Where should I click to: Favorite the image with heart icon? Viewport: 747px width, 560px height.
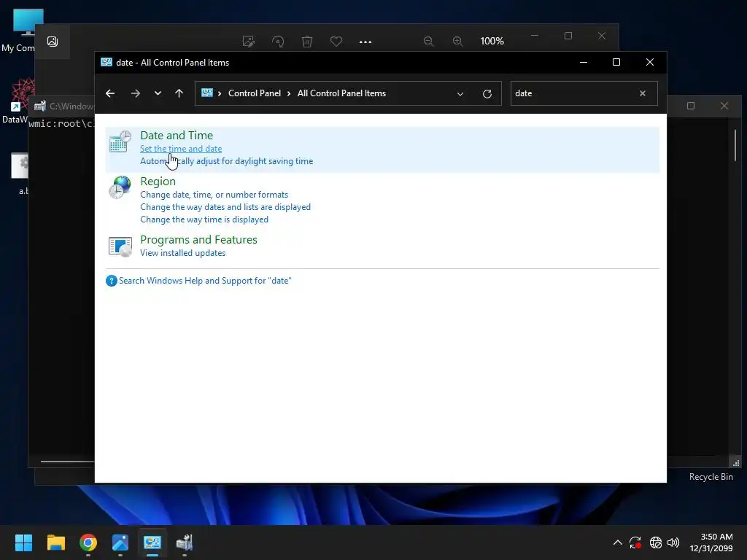336,42
